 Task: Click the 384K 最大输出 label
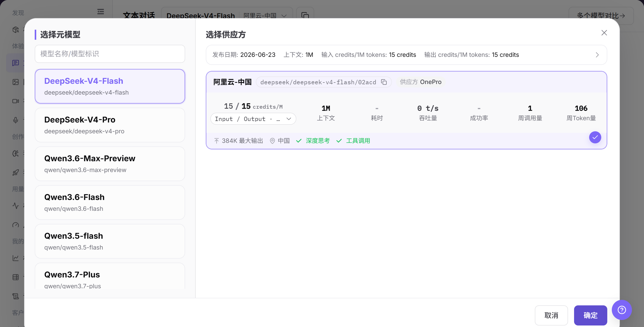[242, 141]
